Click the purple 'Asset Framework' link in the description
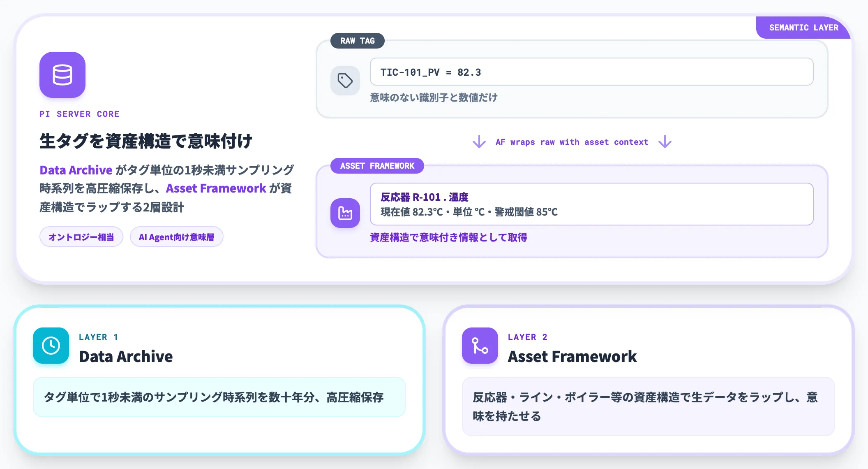The height and width of the screenshot is (469, 868). coord(216,188)
